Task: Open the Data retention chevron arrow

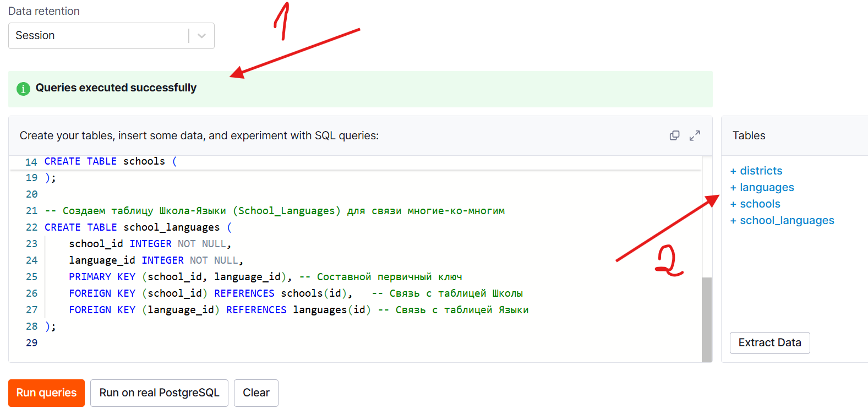Action: [x=201, y=36]
